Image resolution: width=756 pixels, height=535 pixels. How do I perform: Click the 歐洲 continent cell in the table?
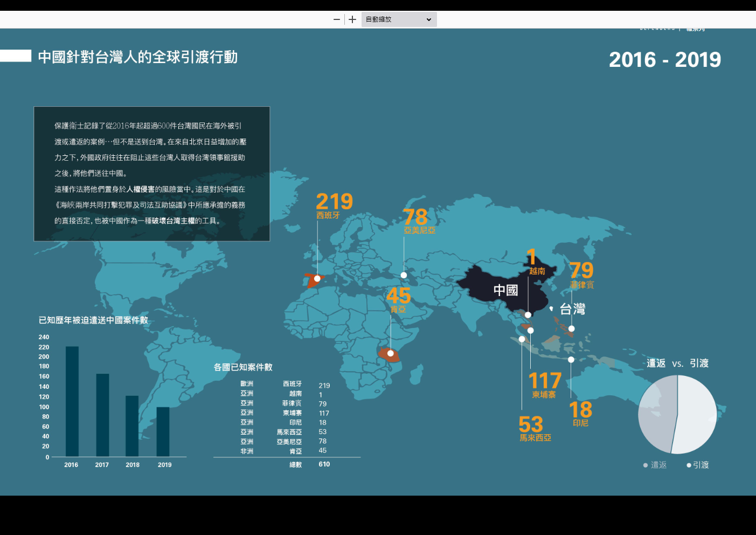247,384
